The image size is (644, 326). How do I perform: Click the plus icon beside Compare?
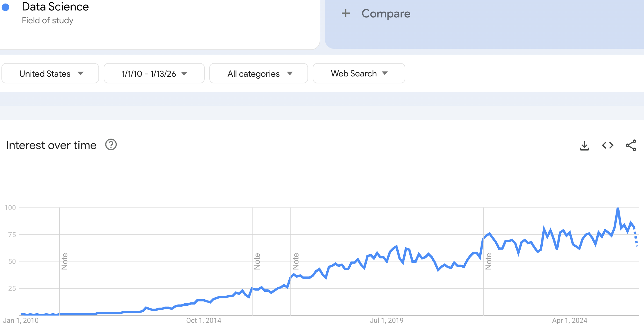pos(346,13)
